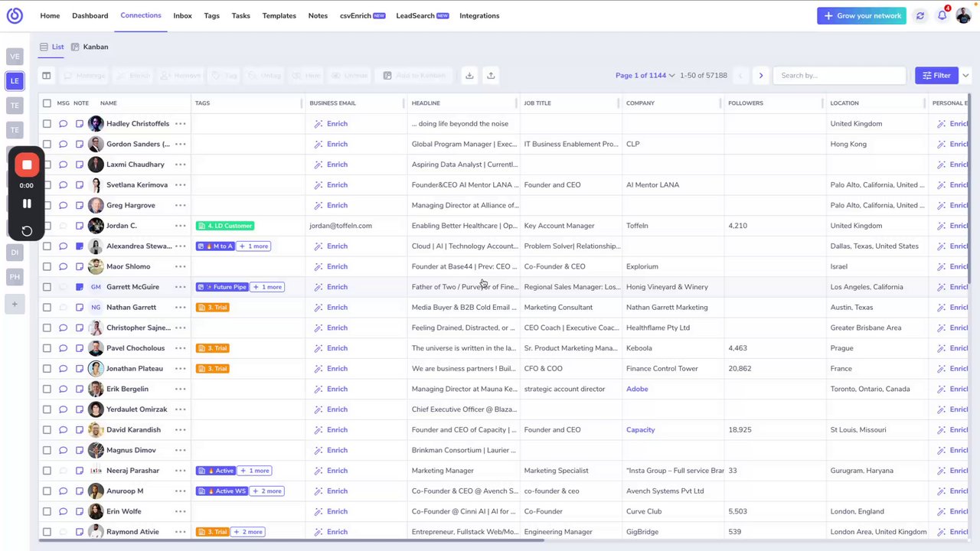Screen dimensions: 980x551
Task: Select the Hadley Christoffels row checkbox
Action: 47,123
